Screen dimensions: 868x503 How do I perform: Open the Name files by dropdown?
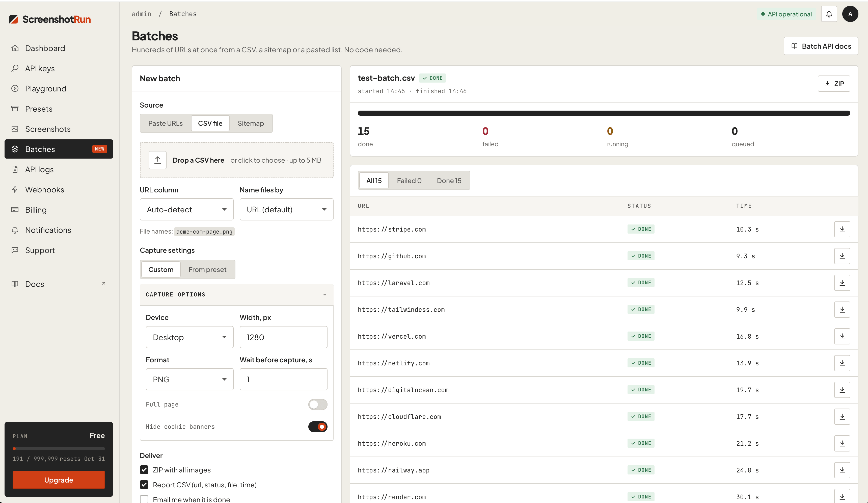tap(286, 209)
